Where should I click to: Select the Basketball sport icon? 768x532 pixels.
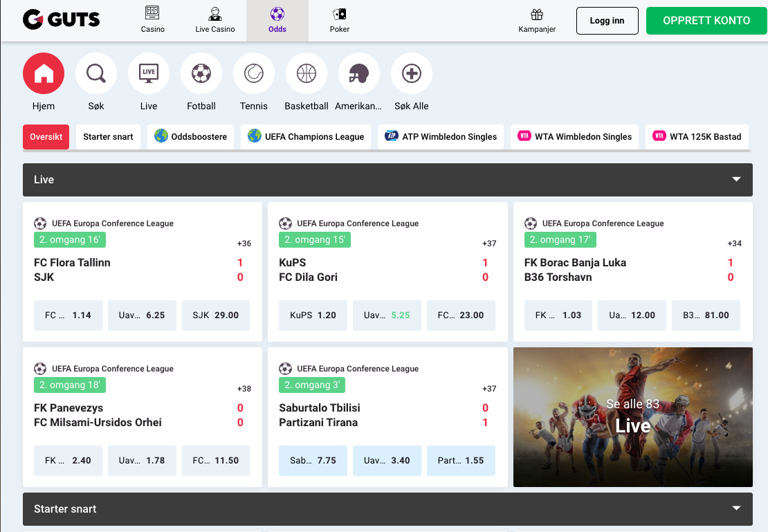tap(306, 73)
